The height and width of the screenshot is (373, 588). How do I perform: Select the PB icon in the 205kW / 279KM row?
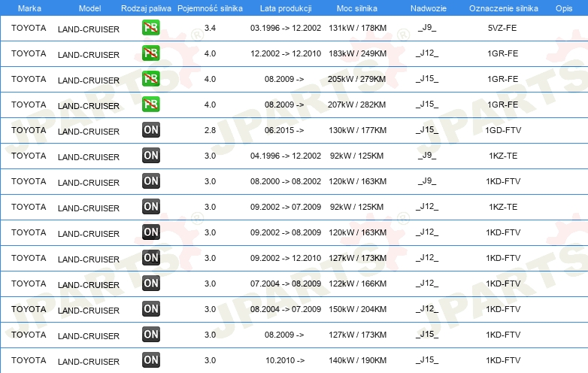click(x=151, y=80)
